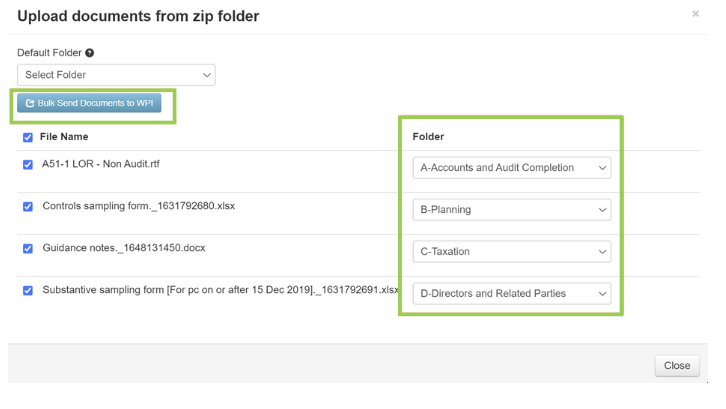Click the File Name column header

(x=64, y=137)
